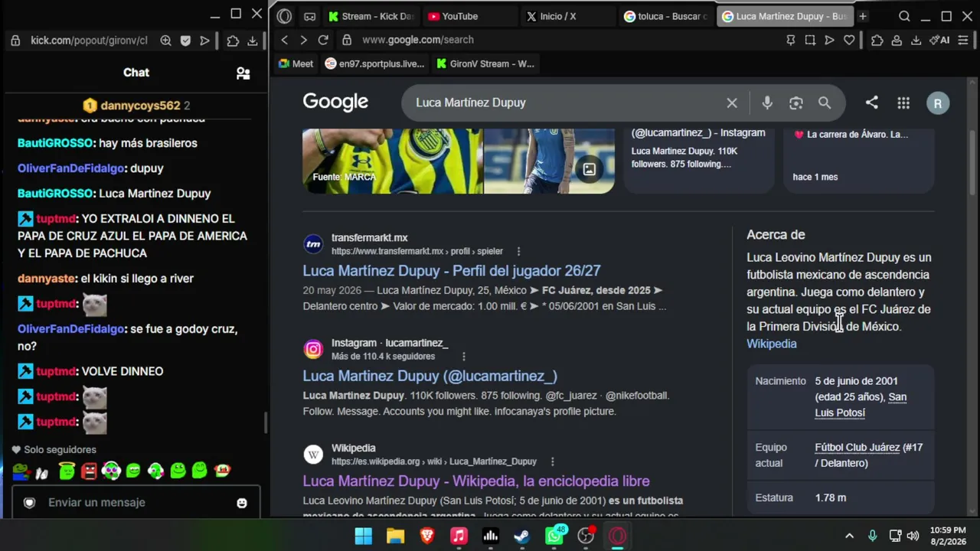Open File Explorer from the taskbar
Image resolution: width=980 pixels, height=551 pixels.
coord(395,536)
